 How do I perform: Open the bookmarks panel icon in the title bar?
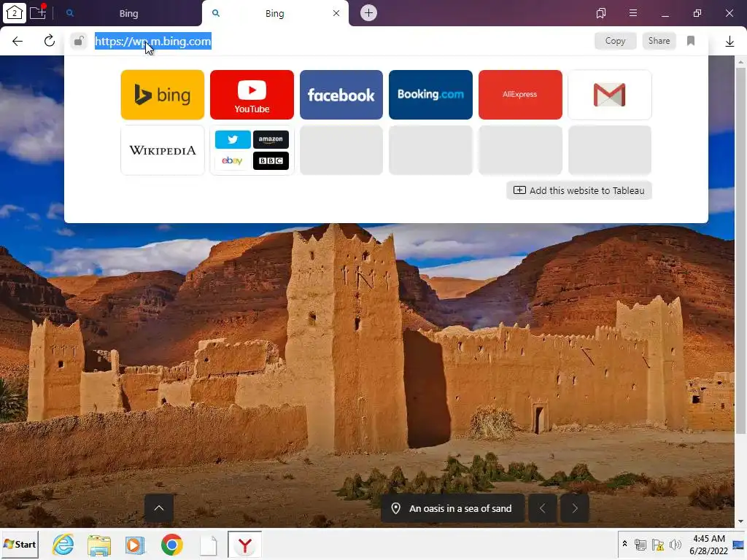(601, 13)
